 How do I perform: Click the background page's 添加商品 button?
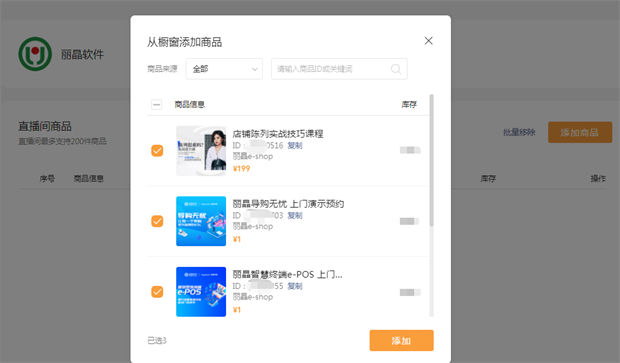point(580,132)
